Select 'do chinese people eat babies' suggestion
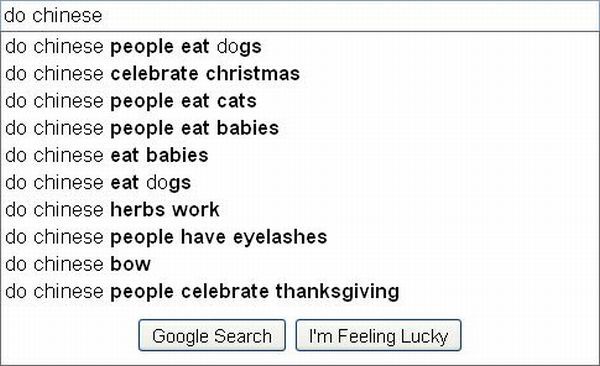Image resolution: width=600 pixels, height=366 pixels. click(300, 128)
